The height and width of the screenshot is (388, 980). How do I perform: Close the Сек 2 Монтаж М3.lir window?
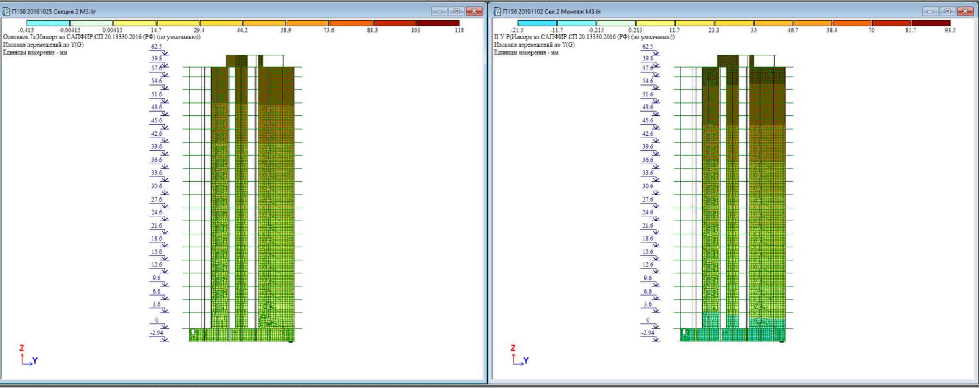point(965,11)
